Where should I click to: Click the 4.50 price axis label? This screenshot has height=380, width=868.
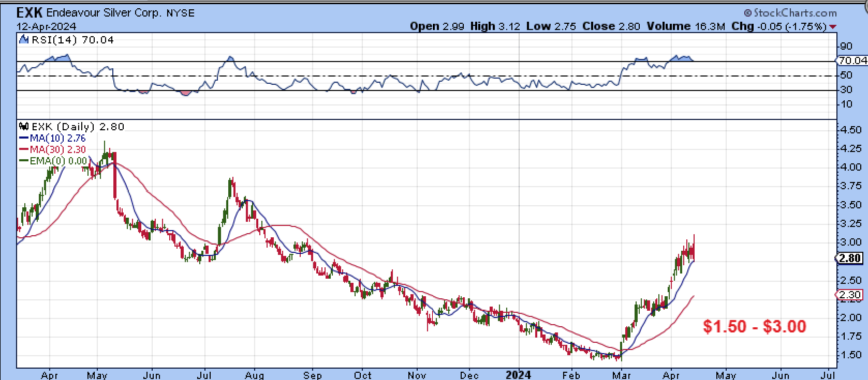(850, 130)
